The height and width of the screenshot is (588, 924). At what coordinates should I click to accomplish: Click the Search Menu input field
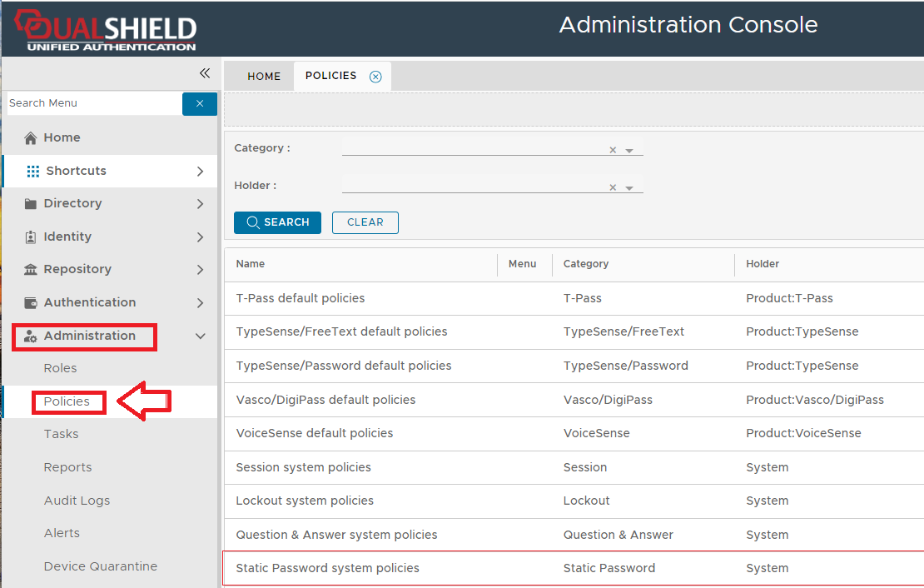click(92, 103)
